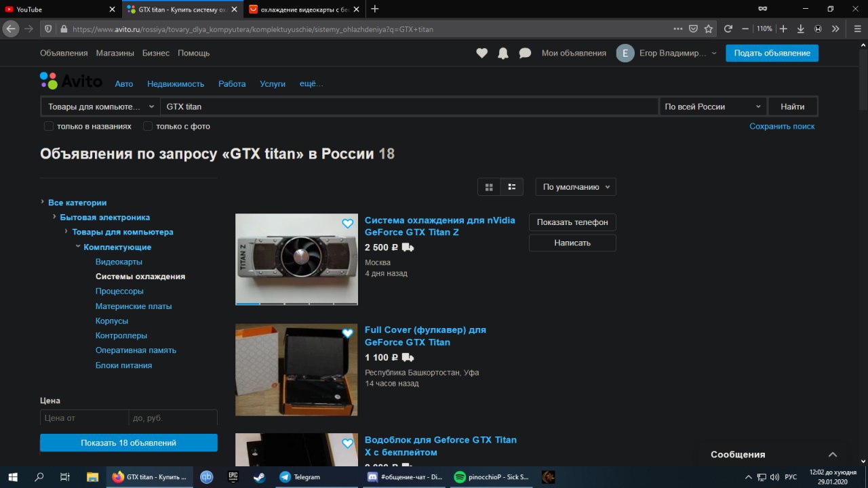868x488 pixels.
Task: Open 'Товары для компьютера' category
Action: 123,232
